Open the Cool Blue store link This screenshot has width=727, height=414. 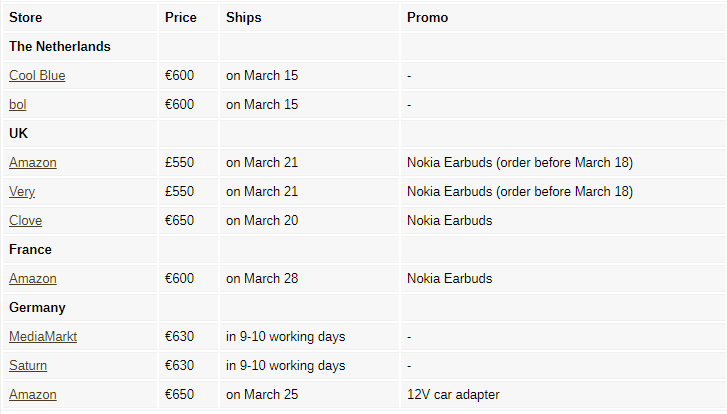pyautogui.click(x=37, y=75)
